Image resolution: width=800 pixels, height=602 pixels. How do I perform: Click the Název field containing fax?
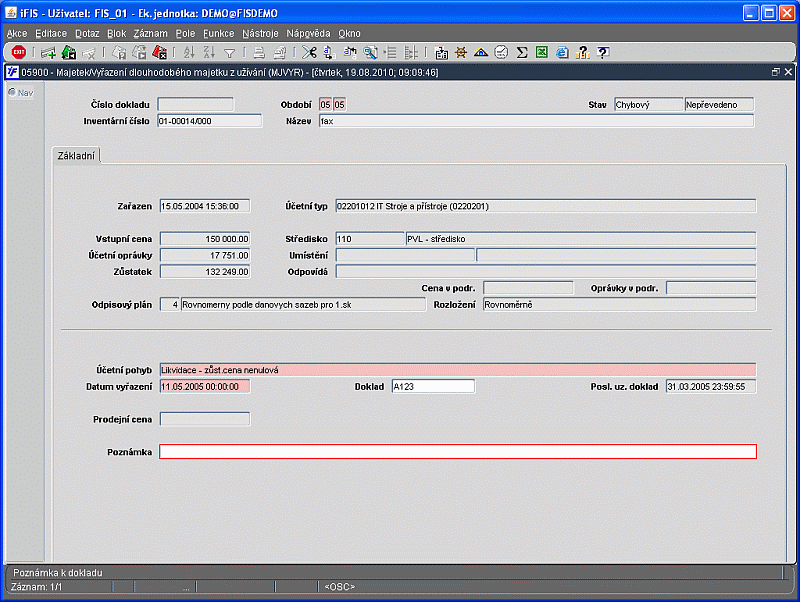coord(536,121)
